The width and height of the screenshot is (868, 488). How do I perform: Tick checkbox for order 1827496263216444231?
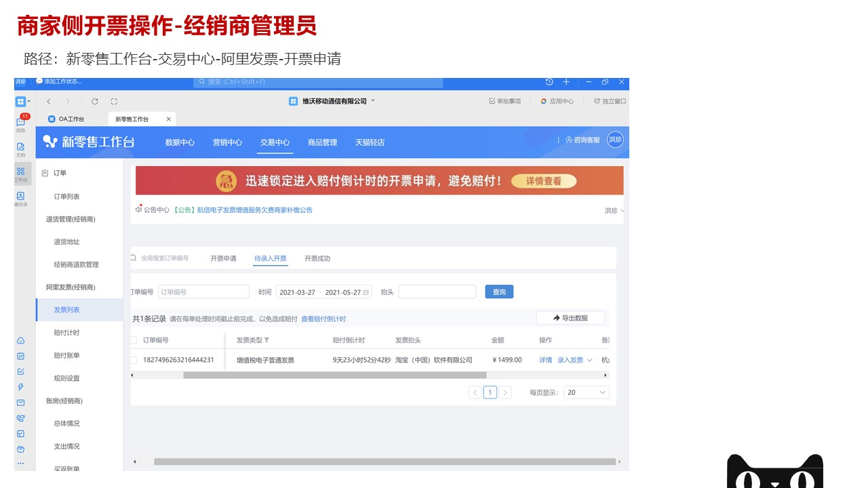[134, 360]
